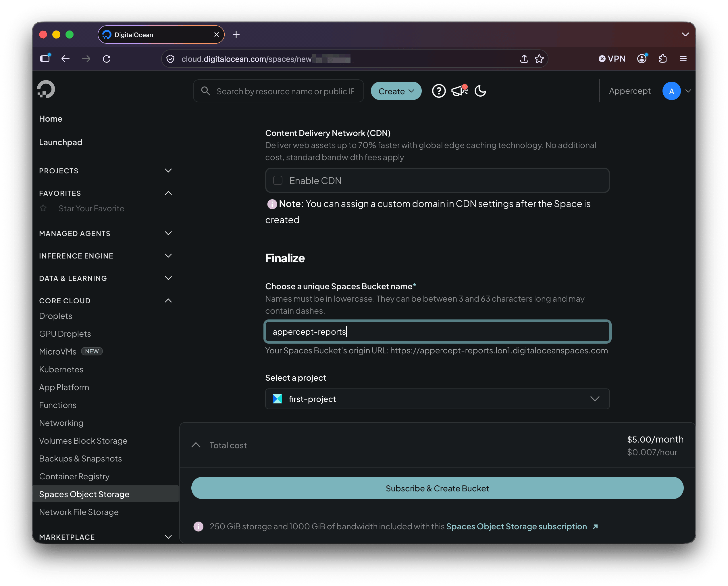
Task: Go to Home in sidebar
Action: [x=51, y=119]
